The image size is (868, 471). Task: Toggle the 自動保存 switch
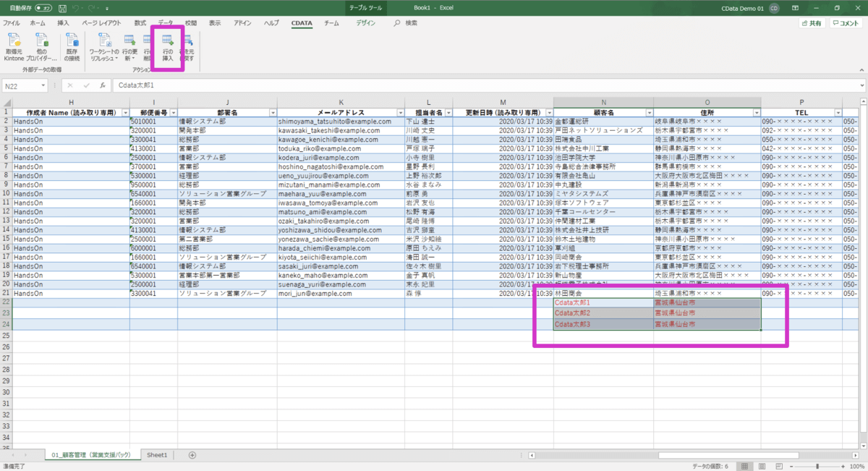43,8
